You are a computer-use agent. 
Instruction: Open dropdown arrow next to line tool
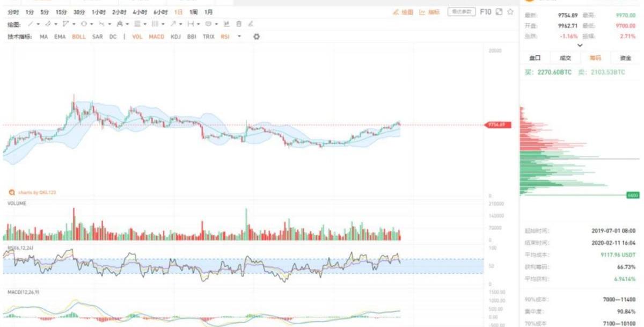pyautogui.click(x=38, y=24)
